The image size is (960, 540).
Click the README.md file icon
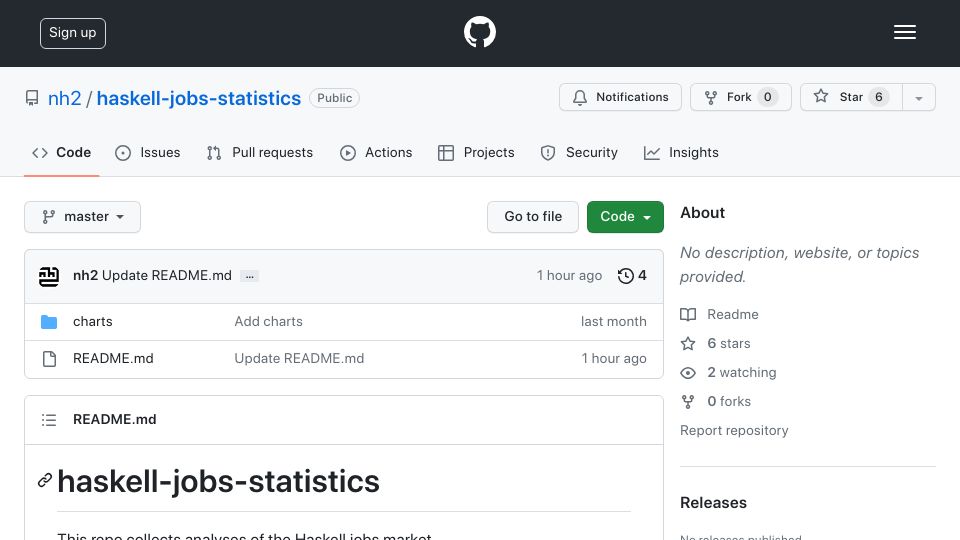click(x=50, y=359)
